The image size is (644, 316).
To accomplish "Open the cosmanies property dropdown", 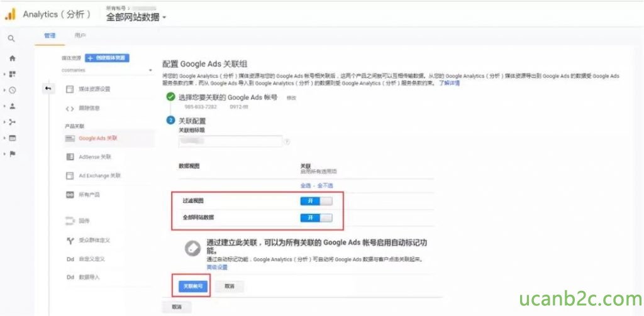I will click(107, 70).
